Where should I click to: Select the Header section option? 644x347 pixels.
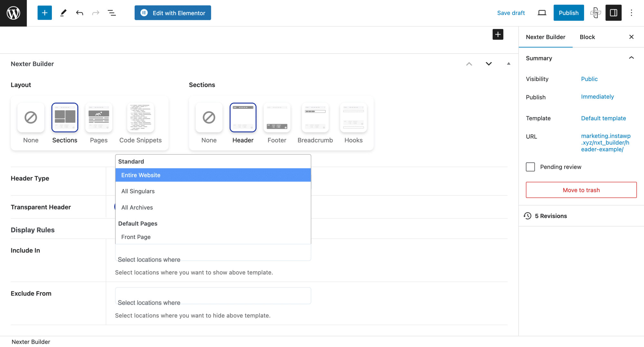[x=243, y=118]
